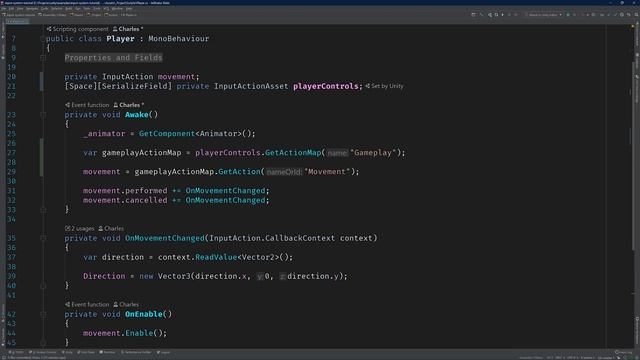The height and width of the screenshot is (360, 640).
Task: Open the Terminal tool window button
Action: [x=108, y=352]
